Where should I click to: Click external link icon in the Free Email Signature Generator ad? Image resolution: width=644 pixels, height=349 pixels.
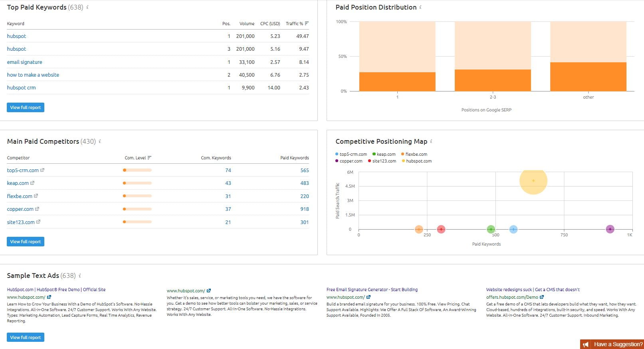tap(369, 297)
